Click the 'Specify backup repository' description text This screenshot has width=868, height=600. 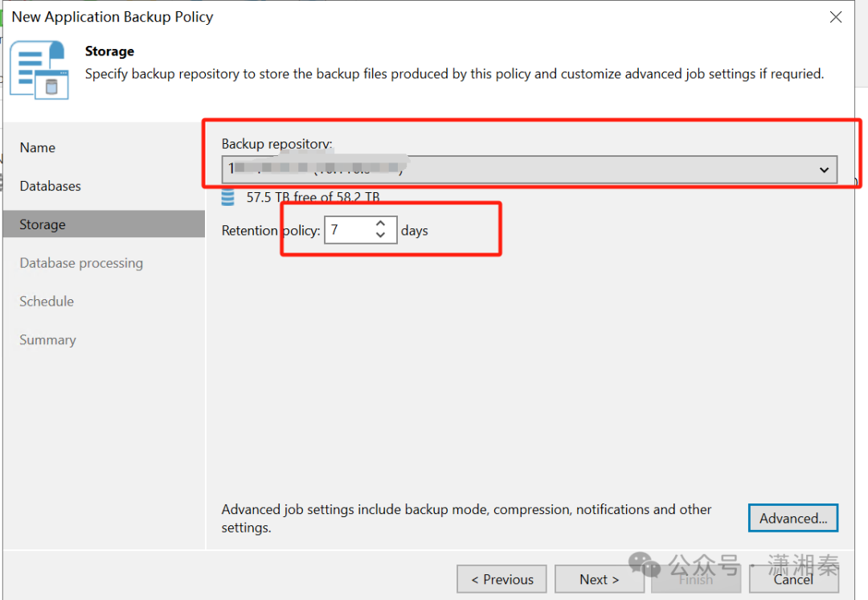pos(454,74)
